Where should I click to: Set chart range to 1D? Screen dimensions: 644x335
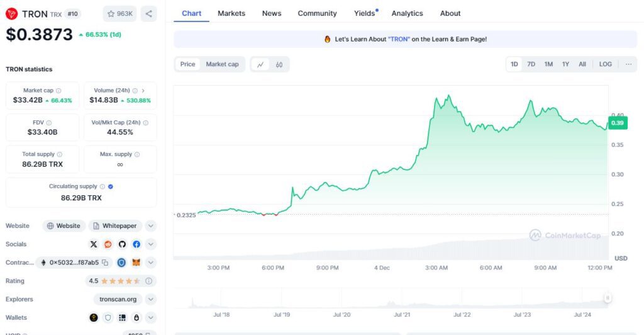pyautogui.click(x=514, y=64)
